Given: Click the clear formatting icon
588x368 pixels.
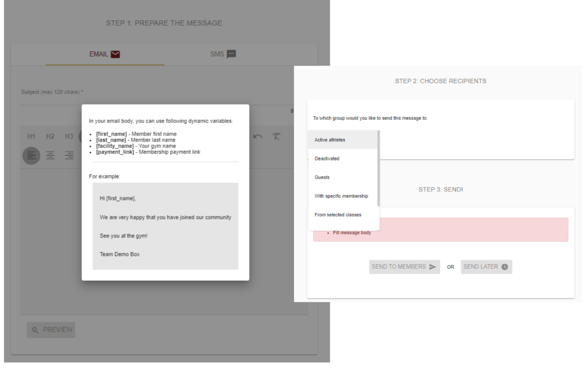Looking at the screenshot, I should tap(276, 136).
